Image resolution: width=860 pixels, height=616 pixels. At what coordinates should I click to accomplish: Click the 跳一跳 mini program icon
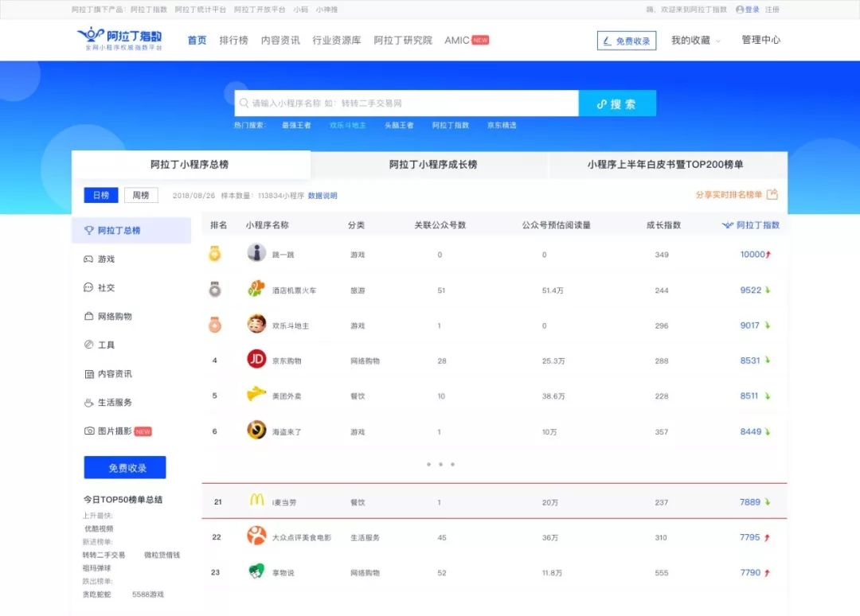256,254
